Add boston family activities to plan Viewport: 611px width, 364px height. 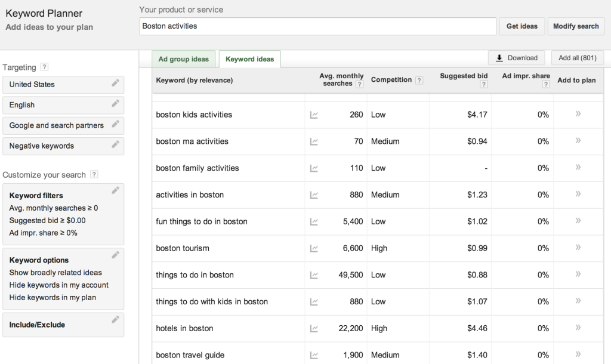(578, 167)
